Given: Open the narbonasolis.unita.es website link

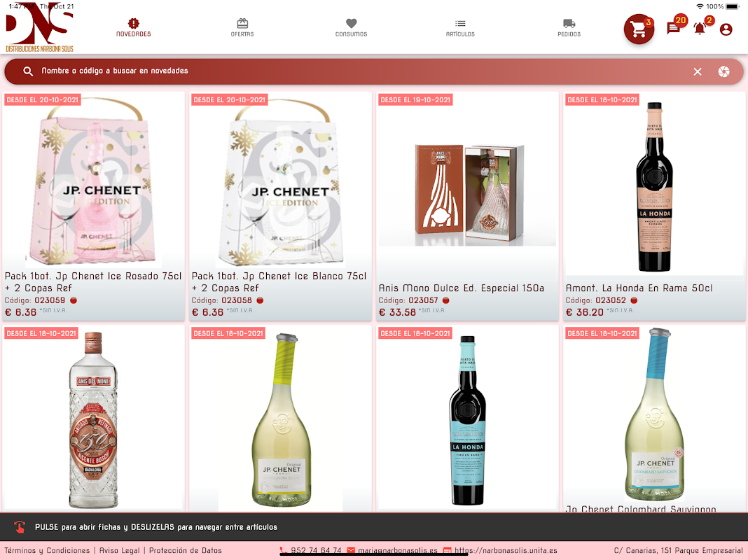Looking at the screenshot, I should [x=506, y=550].
